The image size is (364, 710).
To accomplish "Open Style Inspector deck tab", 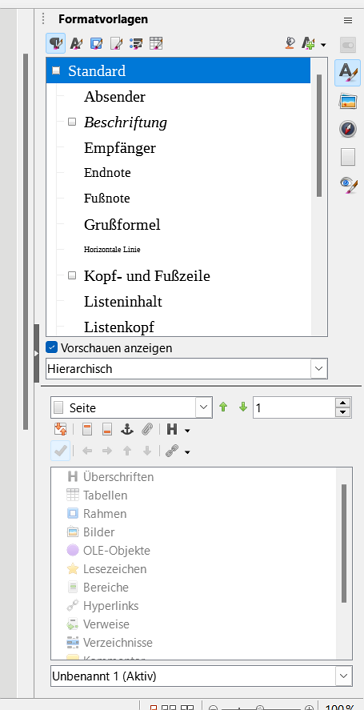I will tap(349, 185).
